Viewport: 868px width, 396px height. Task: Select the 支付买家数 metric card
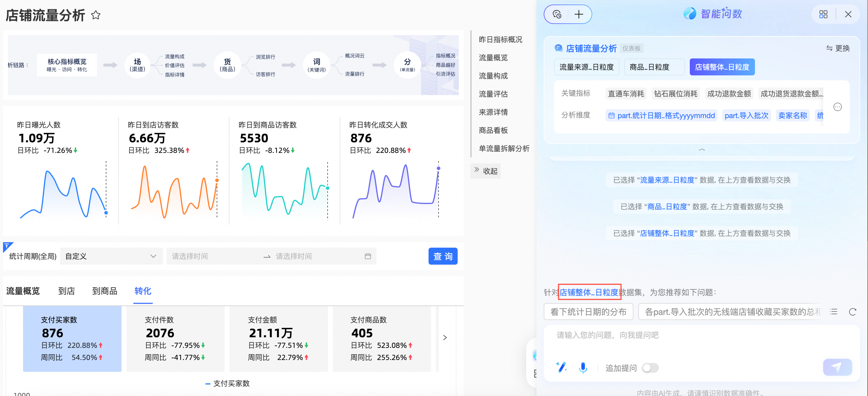pyautogui.click(x=72, y=339)
